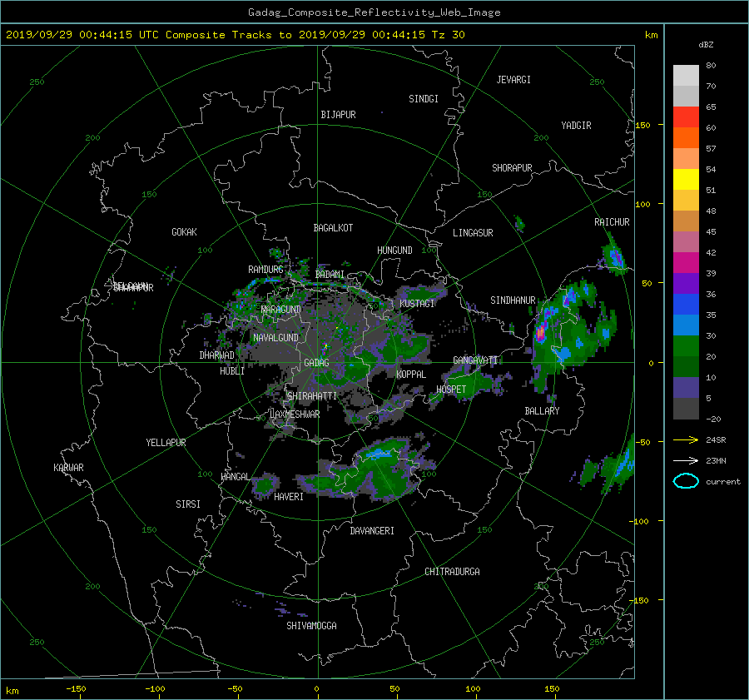Click the HUNGUND city label
Viewport: 749px width, 700px height.
[x=394, y=251]
